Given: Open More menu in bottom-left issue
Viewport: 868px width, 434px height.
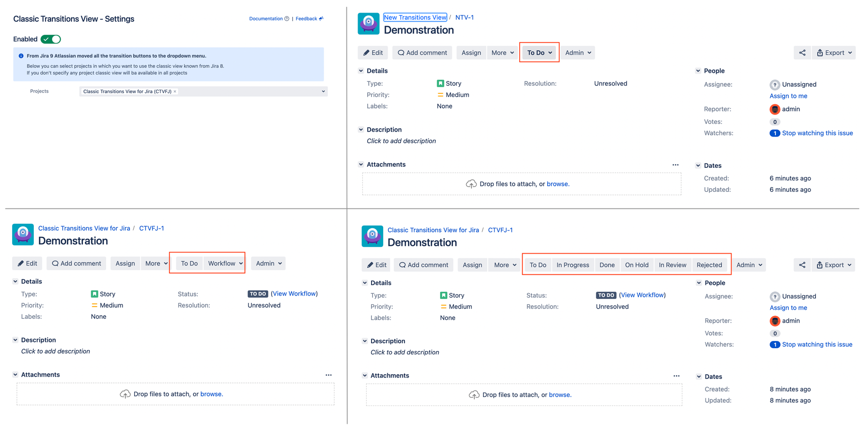Looking at the screenshot, I should pyautogui.click(x=156, y=263).
